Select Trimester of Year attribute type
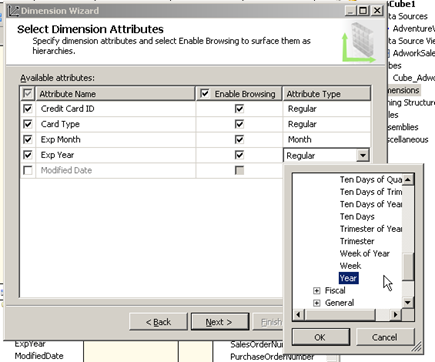The width and height of the screenshot is (435, 362). (x=371, y=229)
